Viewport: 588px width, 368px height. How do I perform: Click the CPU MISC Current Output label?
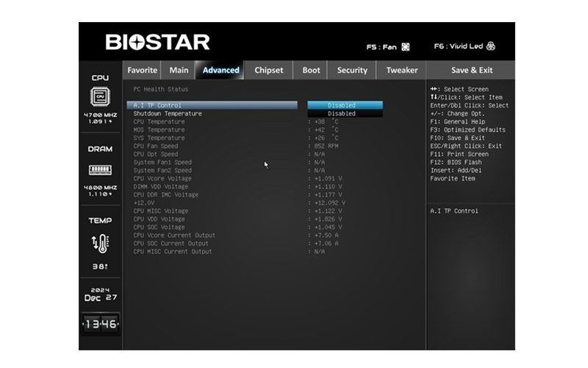[x=173, y=252]
